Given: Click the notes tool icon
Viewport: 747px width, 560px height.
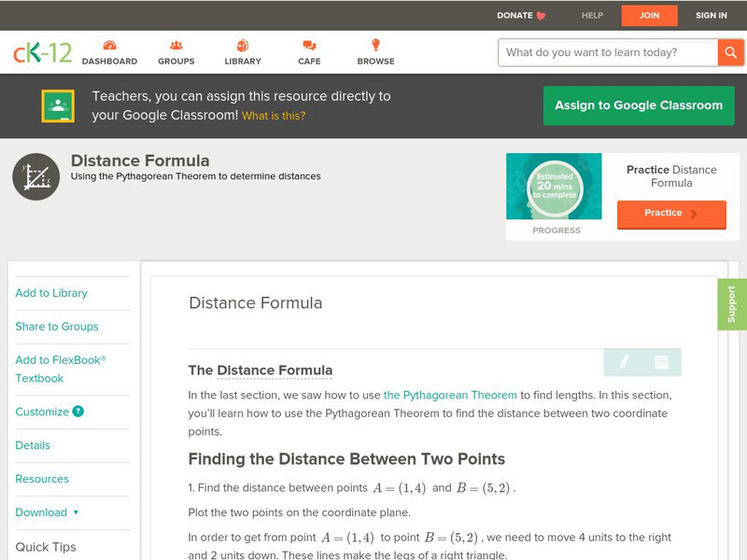Looking at the screenshot, I should (662, 362).
